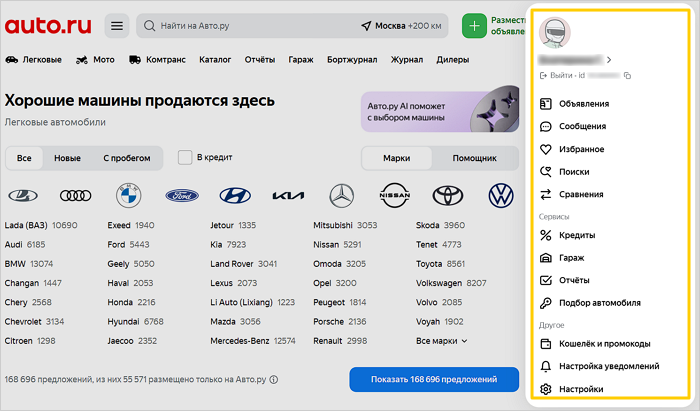The height and width of the screenshot is (411, 700).
Task: Click Показать 168 696 предложений button
Action: 434,379
